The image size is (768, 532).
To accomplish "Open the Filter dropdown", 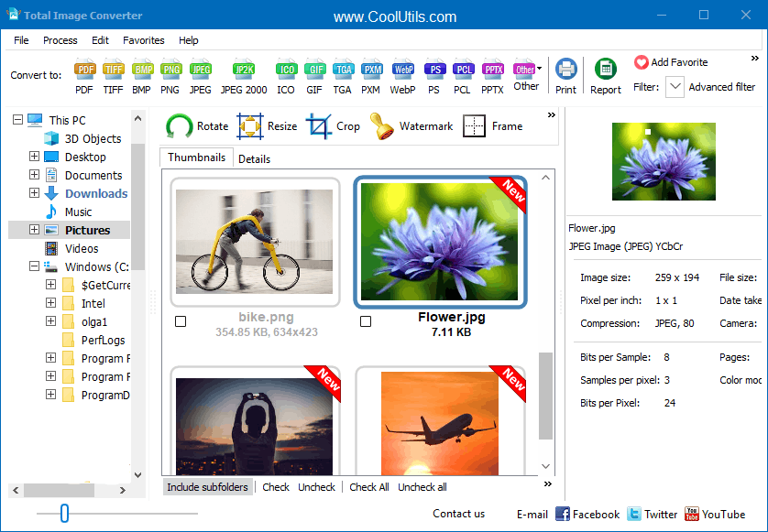I will point(675,86).
